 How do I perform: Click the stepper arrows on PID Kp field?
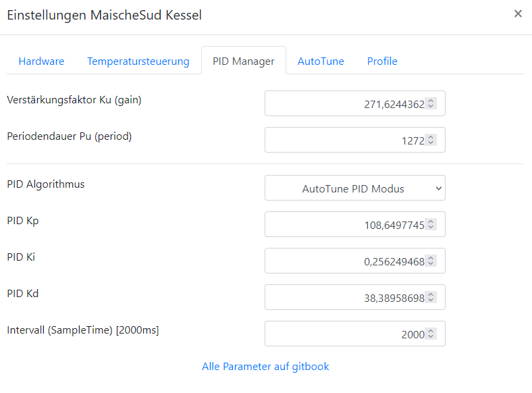tap(431, 225)
